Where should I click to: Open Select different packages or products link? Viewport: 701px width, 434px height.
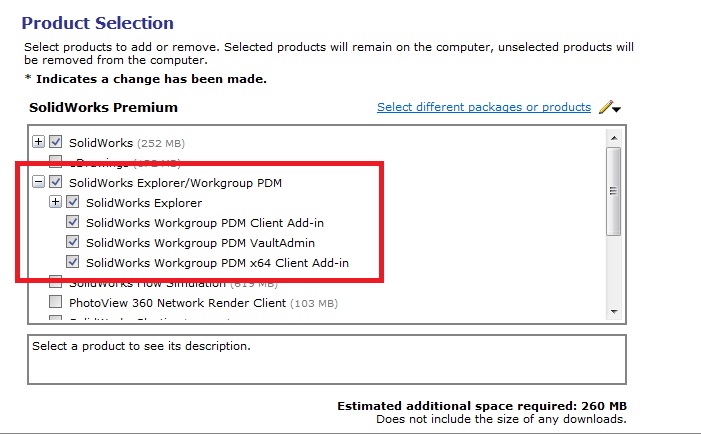pos(484,107)
